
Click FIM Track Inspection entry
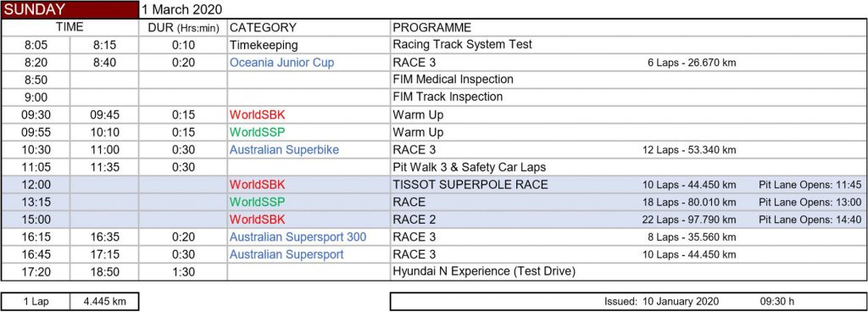(448, 97)
